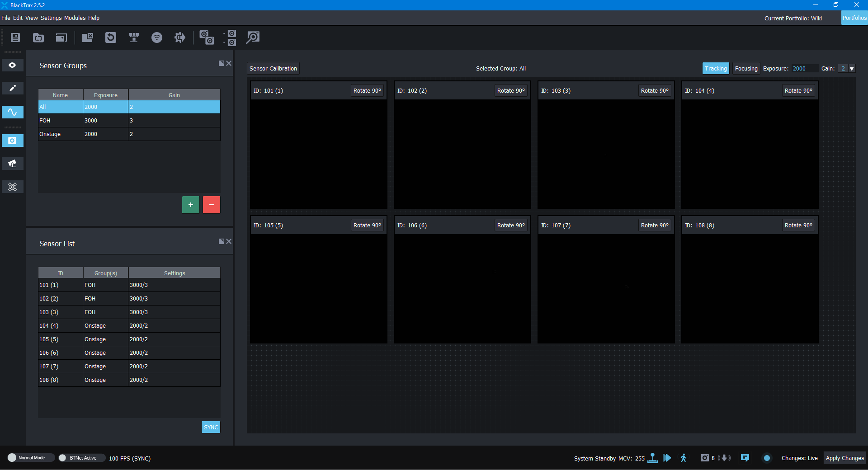This screenshot has width=868, height=470.
Task: Open the Gain dropdown arrow
Action: [x=852, y=69]
